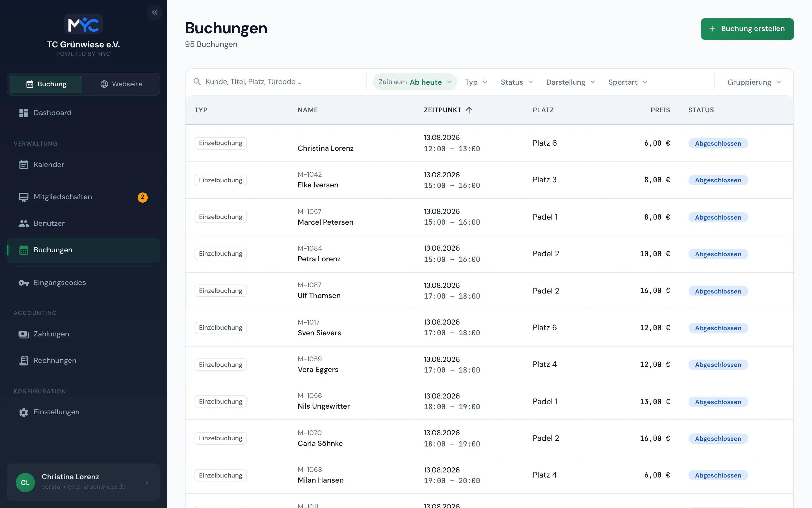Screen dimensions: 812x508
Task: Sort by the PLATZ column header
Action: 543,110
